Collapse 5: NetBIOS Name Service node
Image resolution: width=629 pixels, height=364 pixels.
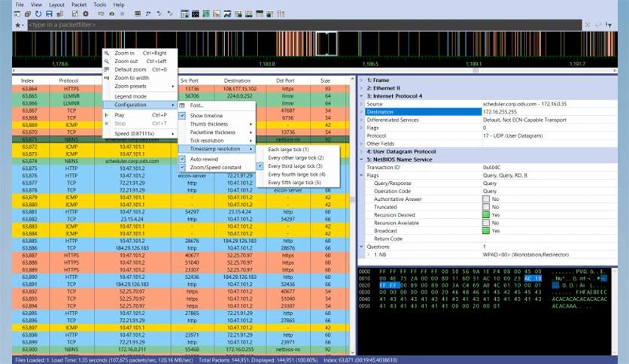[x=361, y=159]
